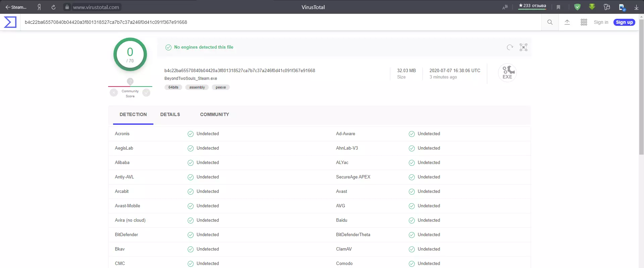Click the community score question marker
This screenshot has width=644, height=268.
(x=130, y=81)
